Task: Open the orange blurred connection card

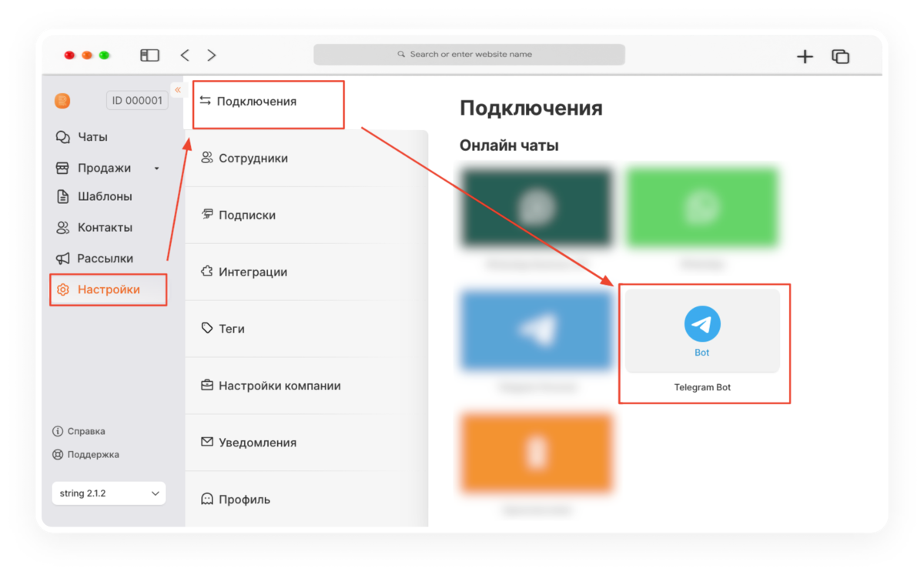Action: pos(537,453)
